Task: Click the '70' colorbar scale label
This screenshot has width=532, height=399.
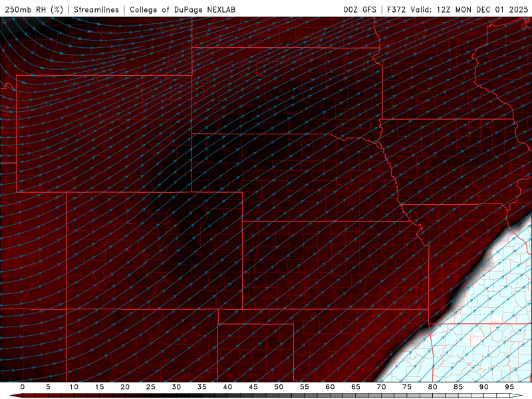Action: tap(381, 387)
